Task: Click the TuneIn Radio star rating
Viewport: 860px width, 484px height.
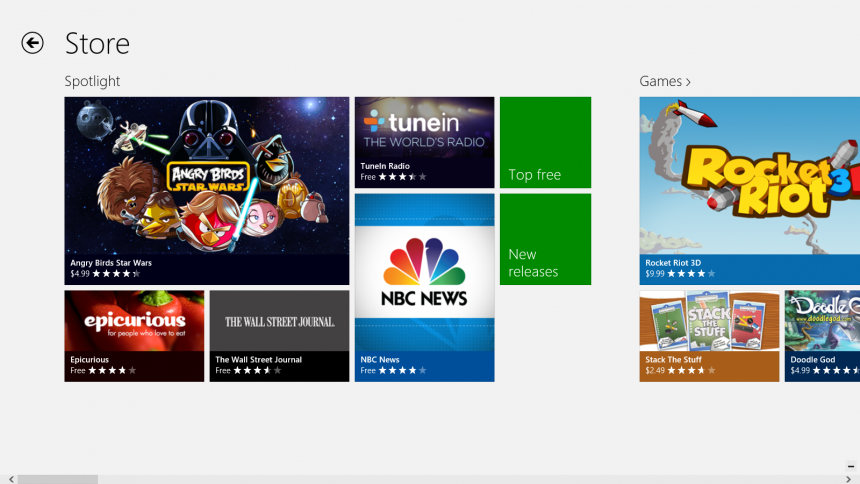Action: pos(402,177)
